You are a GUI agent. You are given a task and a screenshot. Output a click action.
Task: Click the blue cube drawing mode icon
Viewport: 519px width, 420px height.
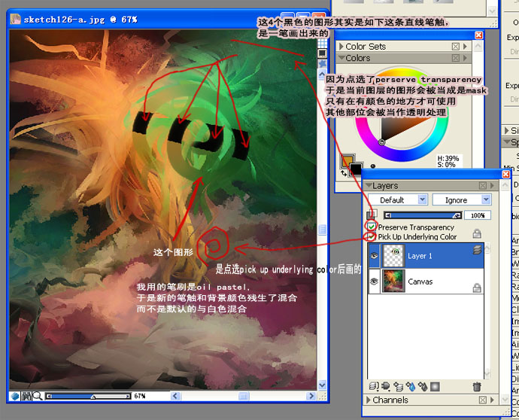(14, 396)
